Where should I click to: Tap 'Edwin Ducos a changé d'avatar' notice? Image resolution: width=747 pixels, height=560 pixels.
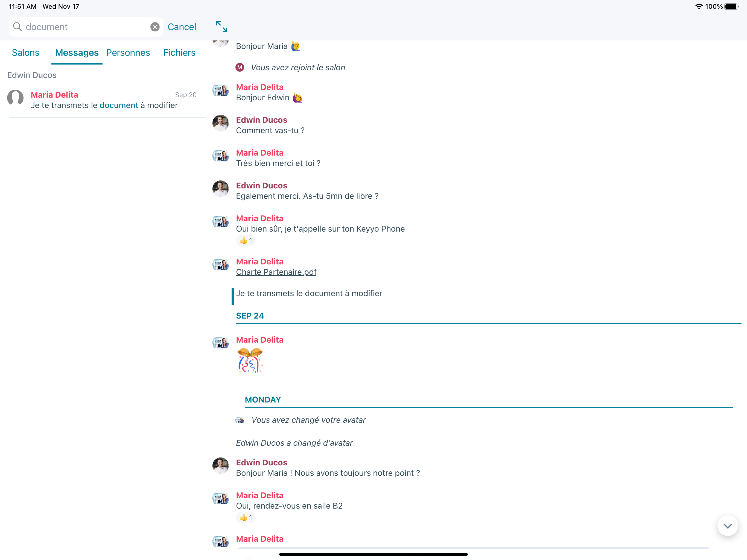(294, 443)
